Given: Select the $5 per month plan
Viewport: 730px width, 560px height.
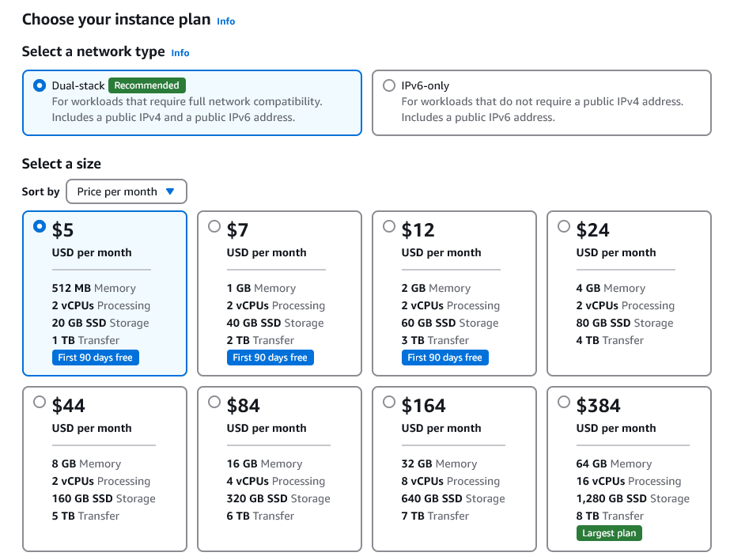Looking at the screenshot, I should (40, 227).
